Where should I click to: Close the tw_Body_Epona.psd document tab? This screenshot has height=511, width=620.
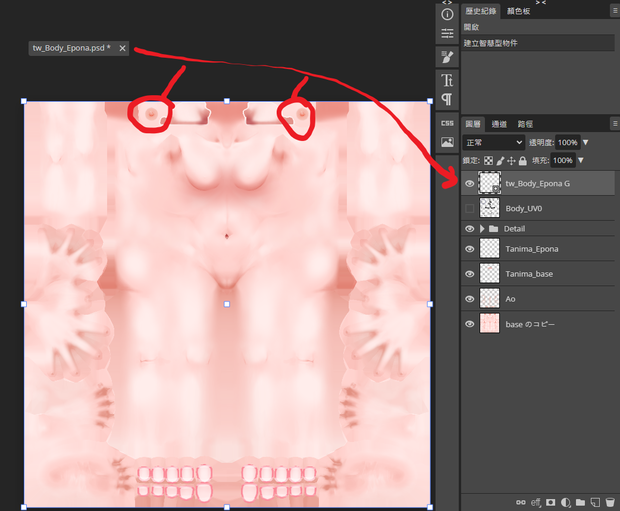(x=123, y=48)
